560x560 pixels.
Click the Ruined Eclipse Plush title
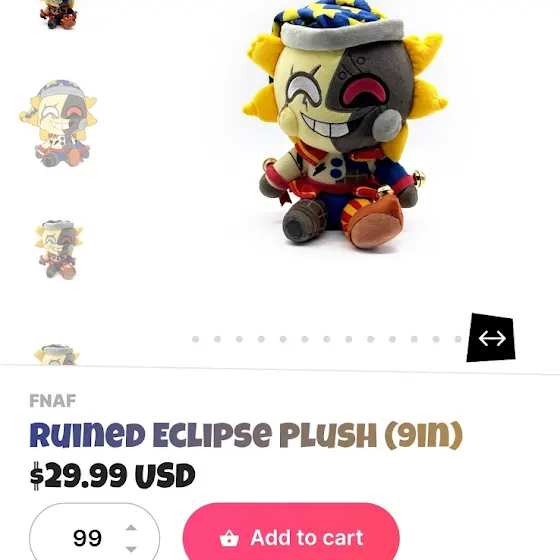246,435
